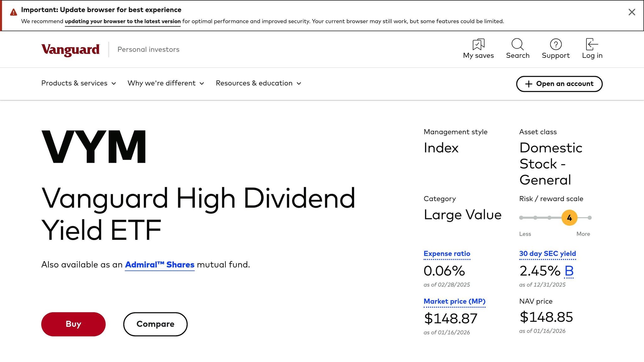
Task: Select the Personal investors section
Action: [148, 49]
